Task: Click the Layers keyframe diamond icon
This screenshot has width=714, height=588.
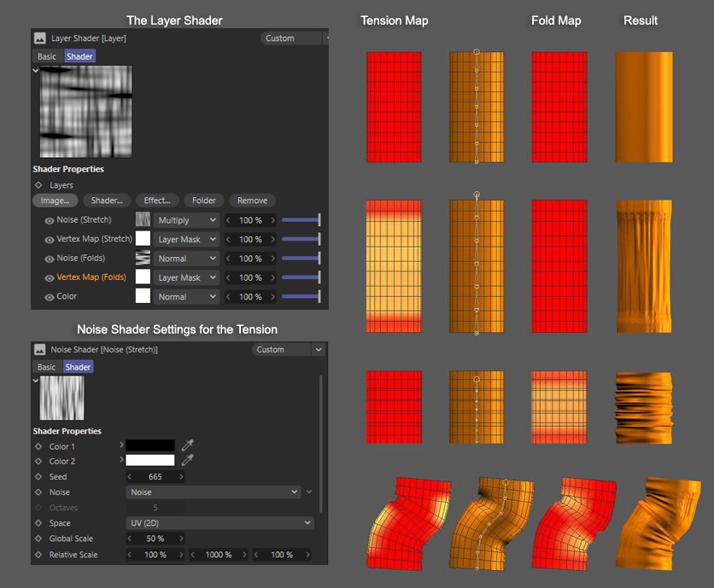Action: tap(38, 185)
